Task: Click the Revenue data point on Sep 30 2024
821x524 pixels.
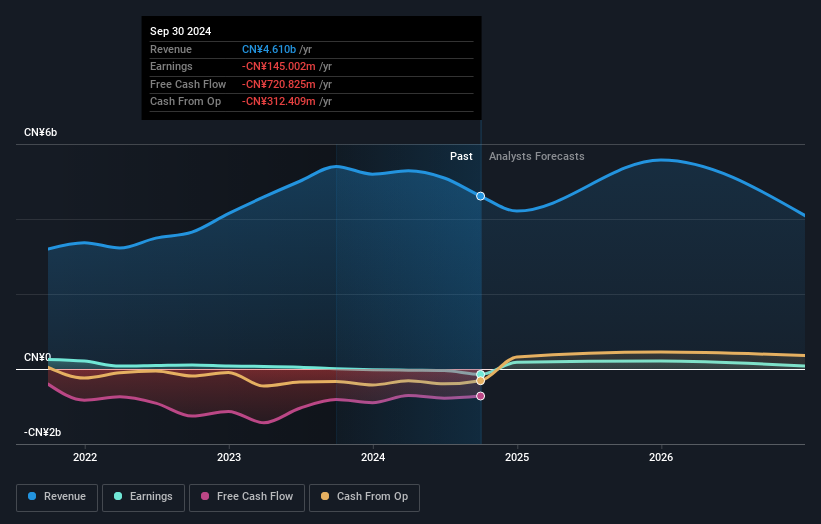Action: (480, 196)
